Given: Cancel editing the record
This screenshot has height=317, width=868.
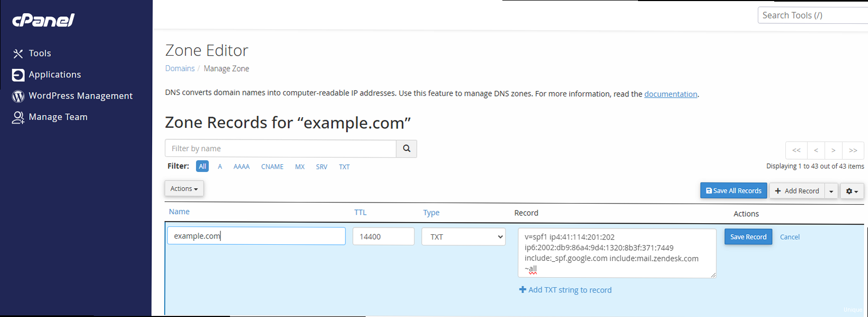Looking at the screenshot, I should (x=789, y=237).
